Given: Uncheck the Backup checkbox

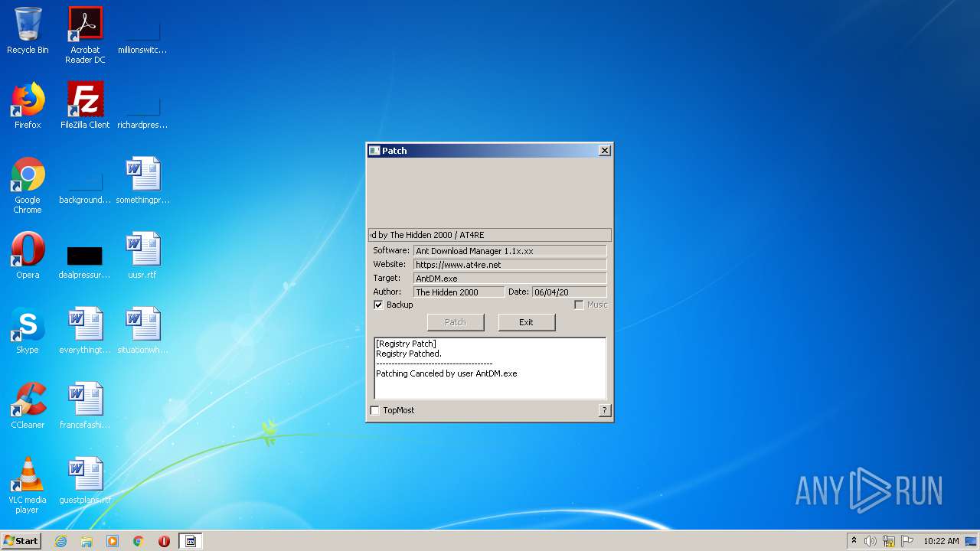Looking at the screenshot, I should point(378,305).
